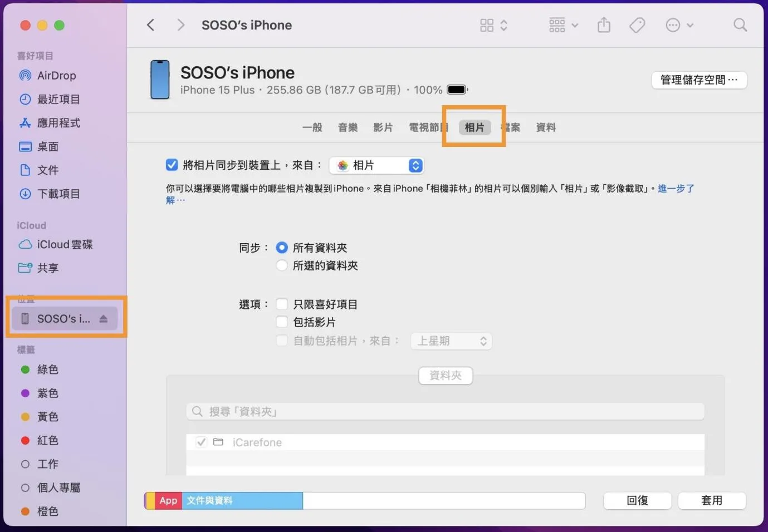Switch to the 電視節目 tab
Image resolution: width=768 pixels, height=532 pixels.
click(429, 127)
